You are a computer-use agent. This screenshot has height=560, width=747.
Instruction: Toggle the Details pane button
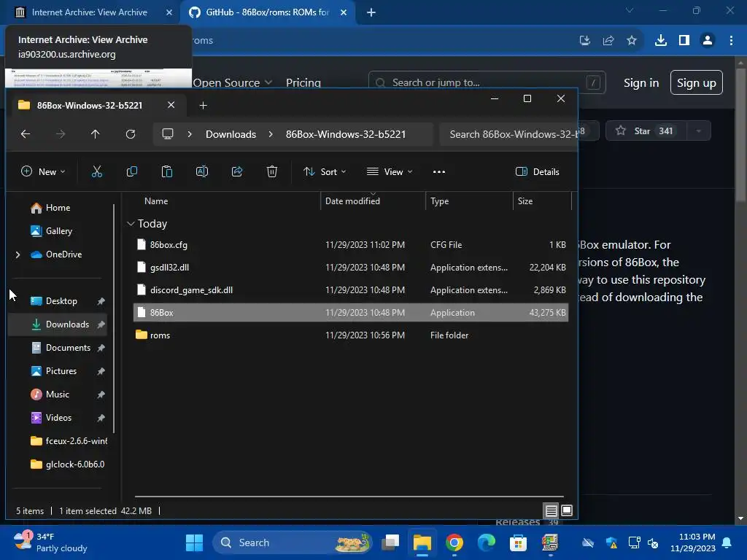pos(538,172)
